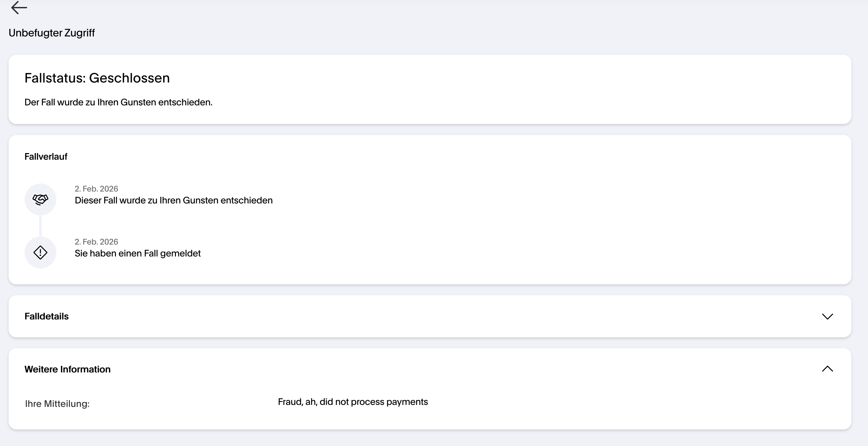Image resolution: width=868 pixels, height=446 pixels.
Task: Click the date above 'Sie haben einen Fall gemeldet'
Action: pyautogui.click(x=96, y=242)
